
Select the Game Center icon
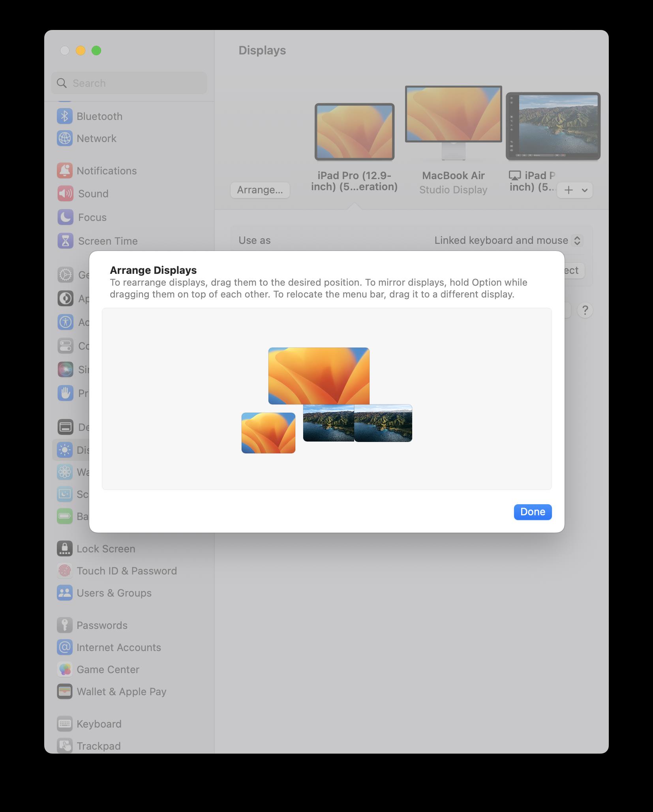point(66,670)
